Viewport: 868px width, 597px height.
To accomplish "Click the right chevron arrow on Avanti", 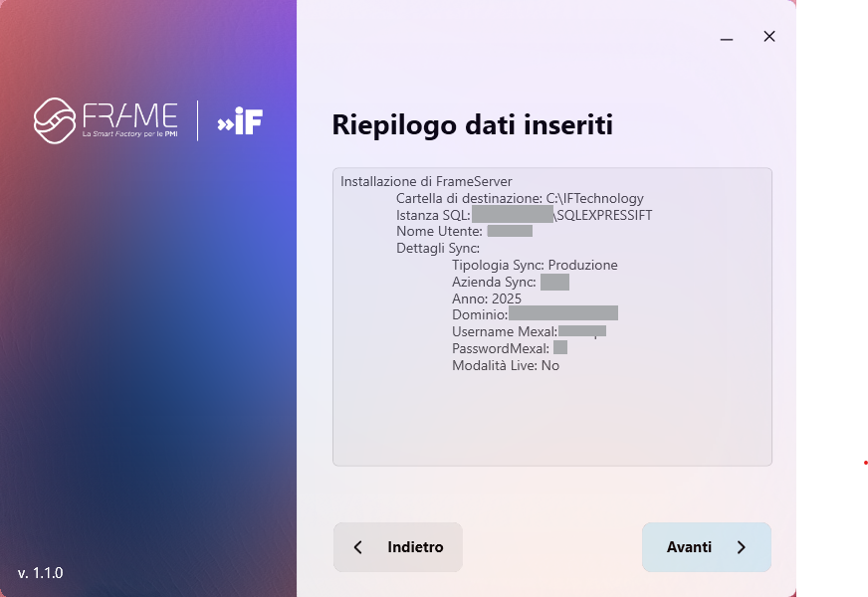I will pos(742,547).
